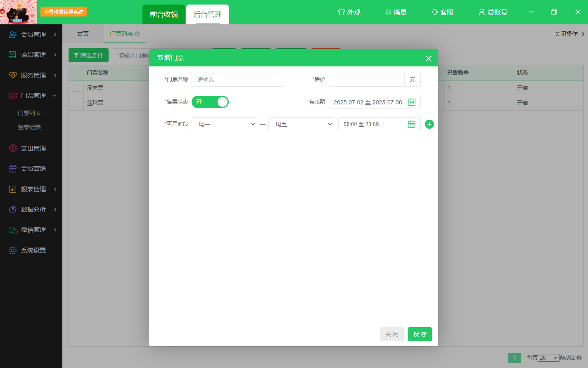Click the 保存 button

pyautogui.click(x=420, y=334)
